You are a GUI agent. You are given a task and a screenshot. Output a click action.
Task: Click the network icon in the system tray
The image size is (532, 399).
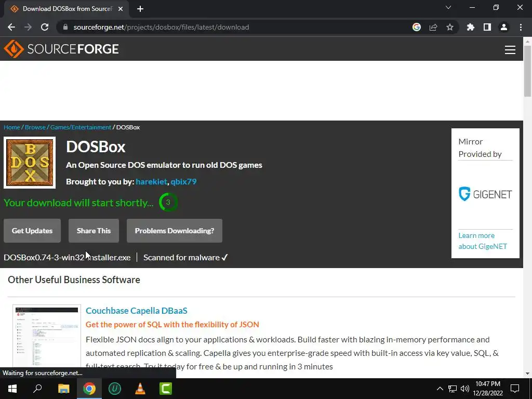tap(453, 389)
